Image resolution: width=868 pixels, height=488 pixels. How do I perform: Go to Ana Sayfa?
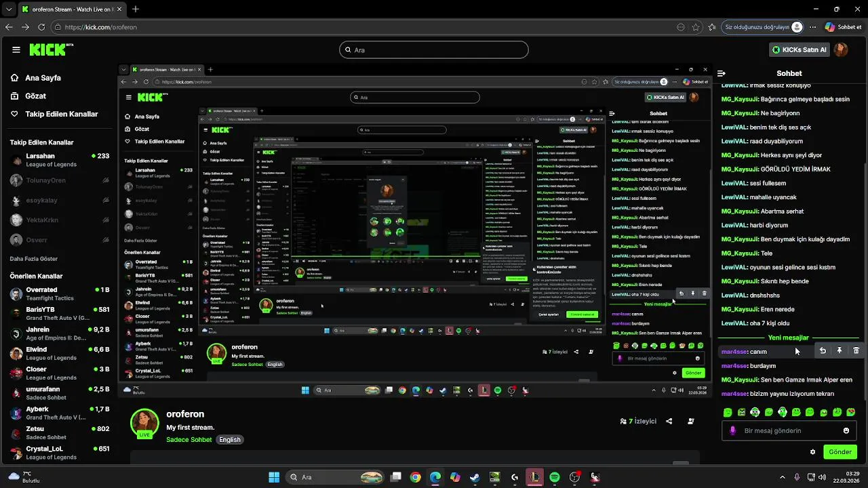(x=36, y=78)
